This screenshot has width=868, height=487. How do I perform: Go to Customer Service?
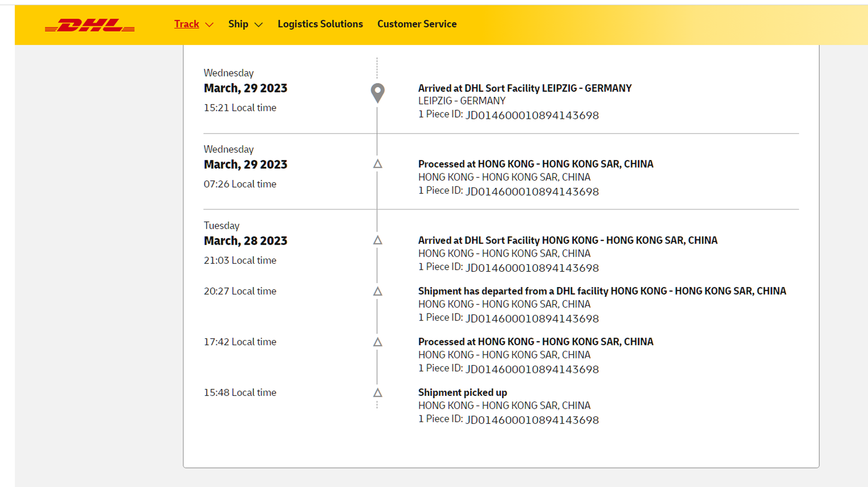pyautogui.click(x=417, y=24)
